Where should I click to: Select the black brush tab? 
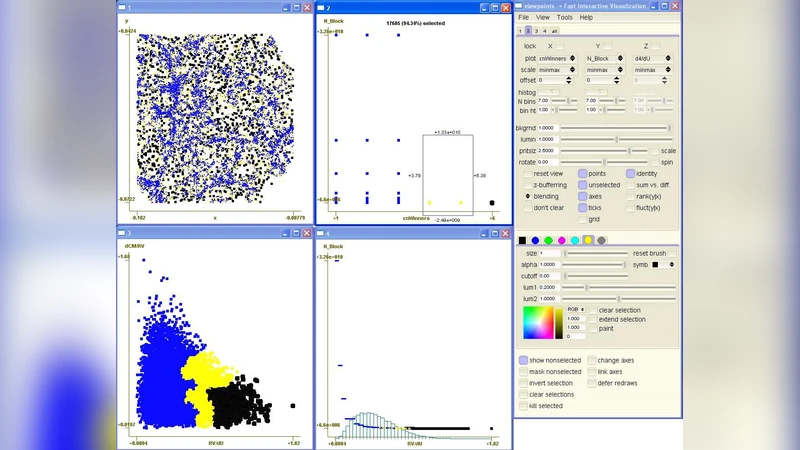click(x=522, y=240)
